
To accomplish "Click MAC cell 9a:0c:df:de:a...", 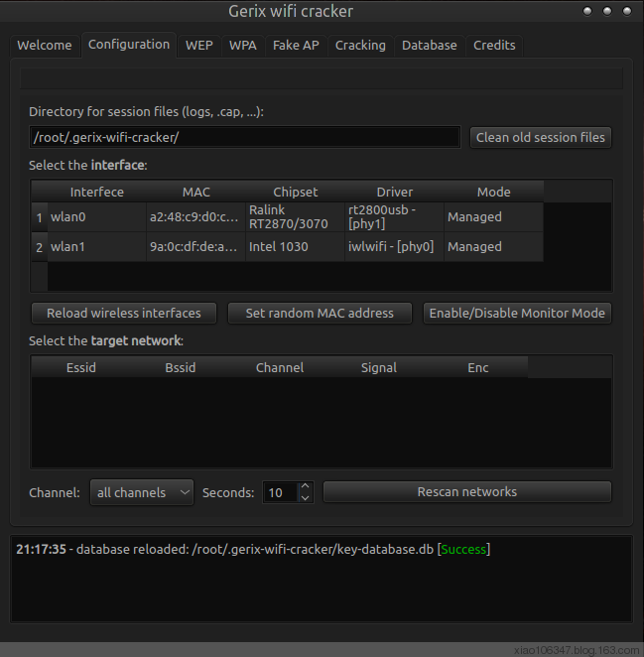I will (x=196, y=247).
